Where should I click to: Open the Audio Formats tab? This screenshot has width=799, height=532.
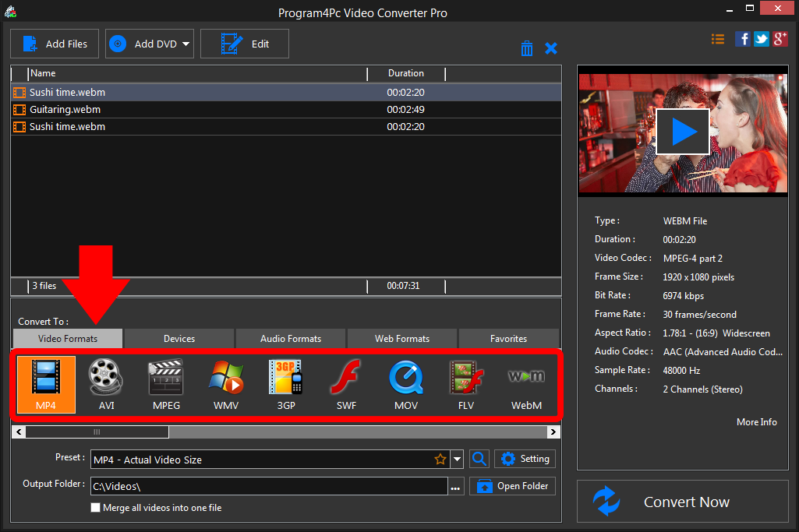pos(290,338)
